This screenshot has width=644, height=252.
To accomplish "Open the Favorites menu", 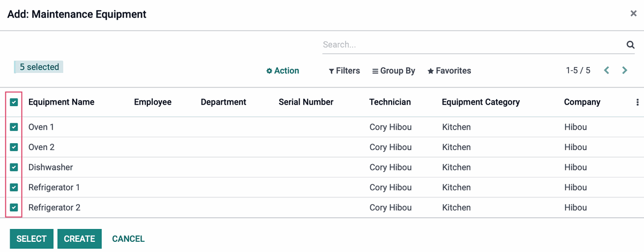I will click(449, 71).
